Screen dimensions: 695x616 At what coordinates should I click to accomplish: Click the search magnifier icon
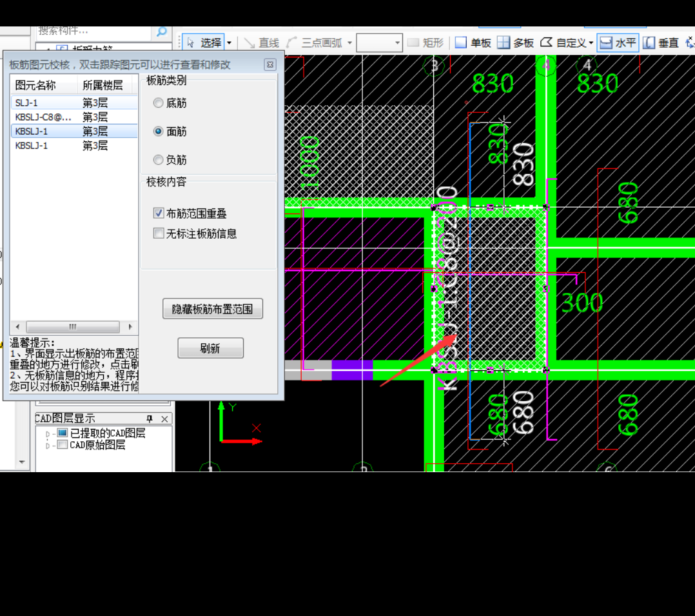pyautogui.click(x=161, y=32)
